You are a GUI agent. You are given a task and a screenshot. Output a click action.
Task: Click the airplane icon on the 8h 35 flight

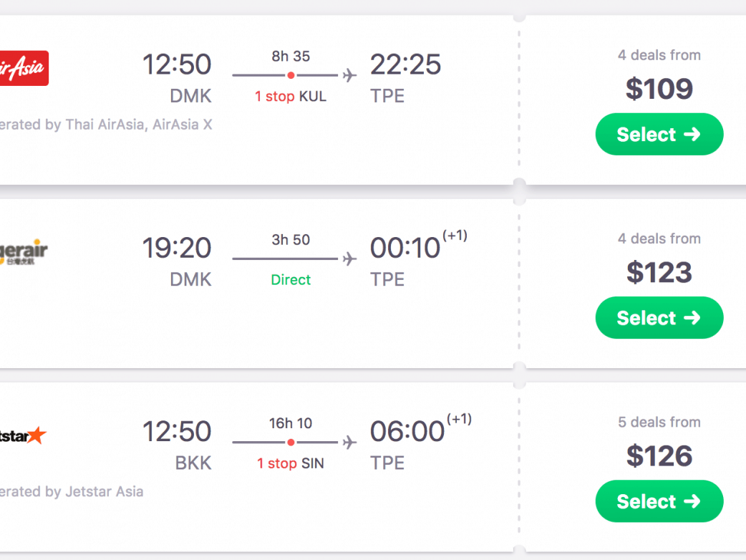(349, 75)
